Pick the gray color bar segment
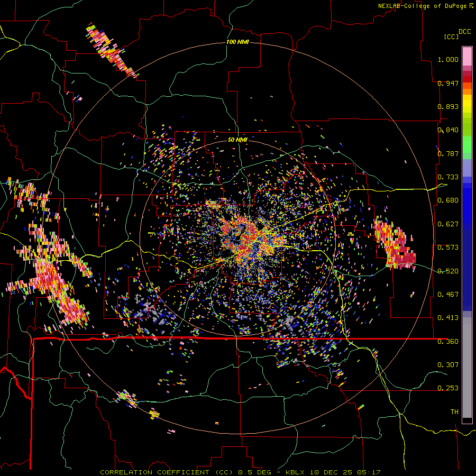This screenshot has height=476, width=476. (467, 368)
